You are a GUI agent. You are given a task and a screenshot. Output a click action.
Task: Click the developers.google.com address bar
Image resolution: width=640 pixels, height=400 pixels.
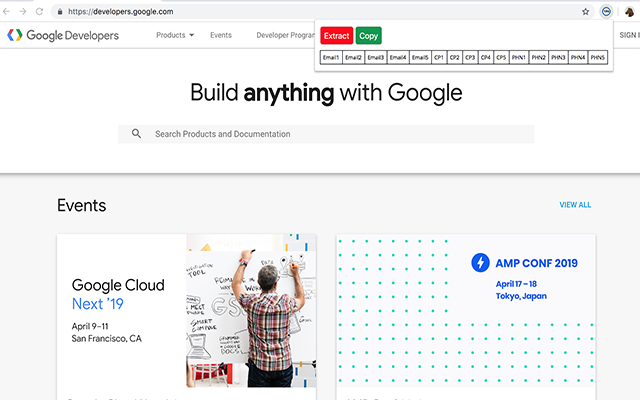point(322,11)
